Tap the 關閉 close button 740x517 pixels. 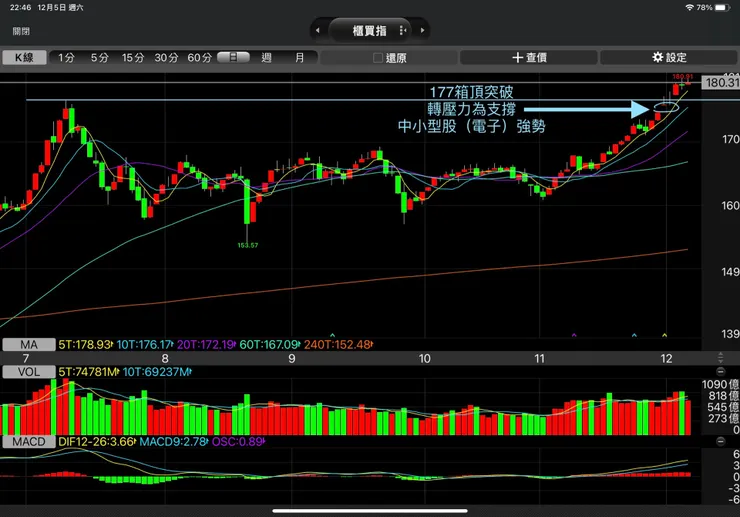21,31
